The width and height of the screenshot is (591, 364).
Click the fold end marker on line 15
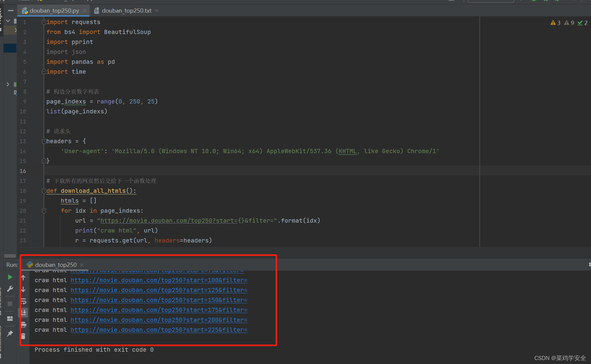coord(44,161)
